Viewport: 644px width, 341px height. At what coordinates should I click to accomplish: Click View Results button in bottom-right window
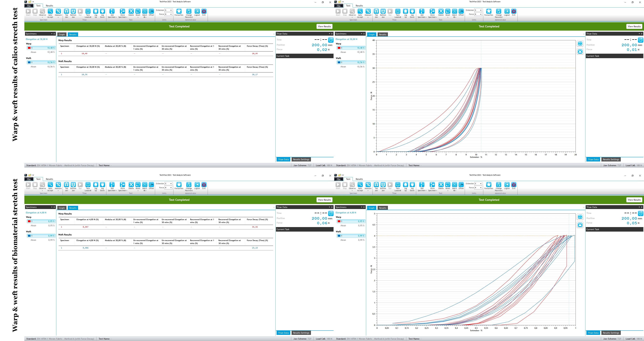(x=634, y=200)
